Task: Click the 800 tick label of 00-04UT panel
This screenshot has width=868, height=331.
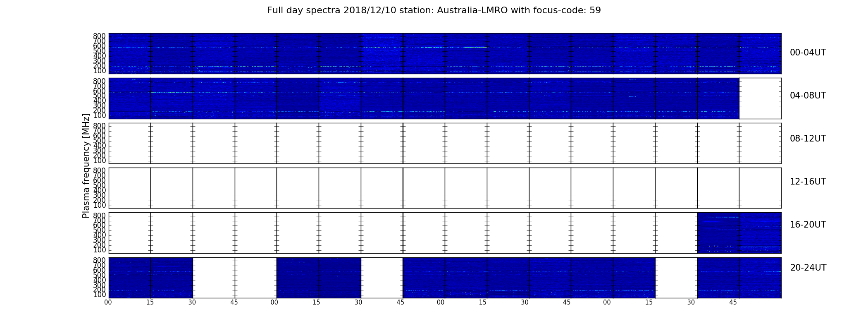Action: click(99, 36)
